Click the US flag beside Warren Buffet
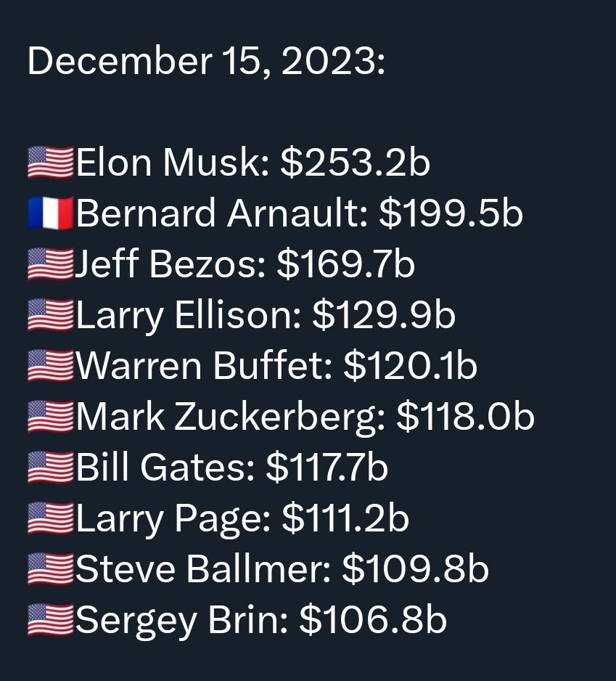Screen dimensions: 616x681 coord(50,366)
